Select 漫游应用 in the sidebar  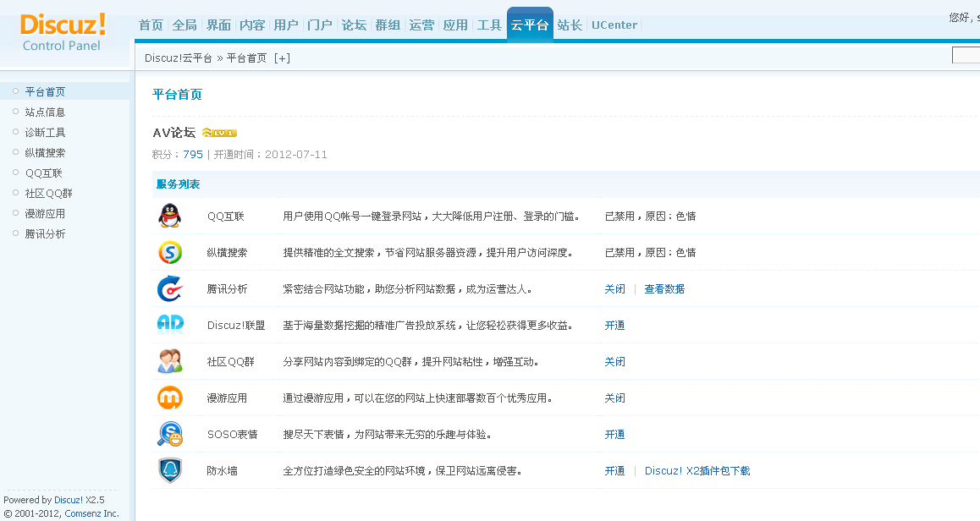[45, 214]
